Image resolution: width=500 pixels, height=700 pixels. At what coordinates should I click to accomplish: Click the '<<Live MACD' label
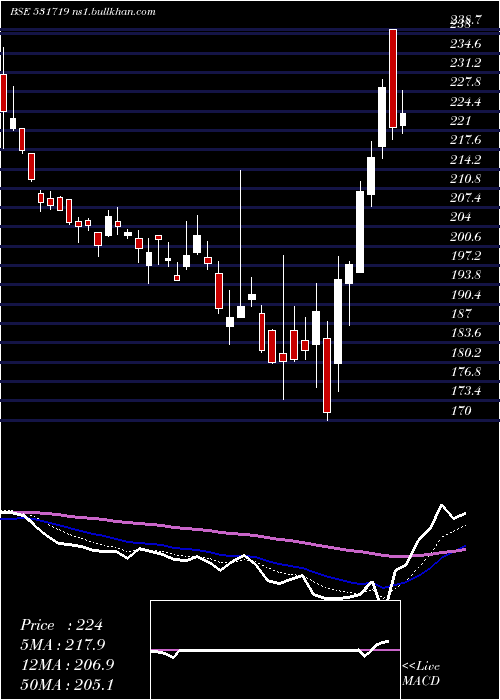421,674
